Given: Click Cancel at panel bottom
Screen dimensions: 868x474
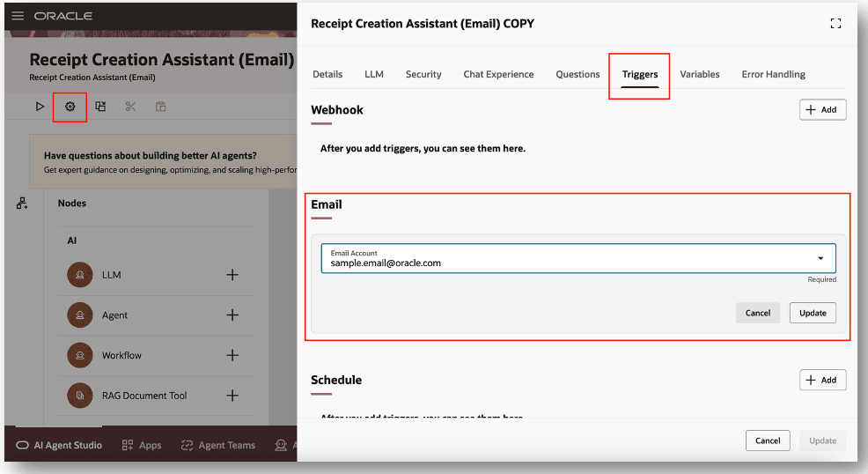Looking at the screenshot, I should coord(768,441).
